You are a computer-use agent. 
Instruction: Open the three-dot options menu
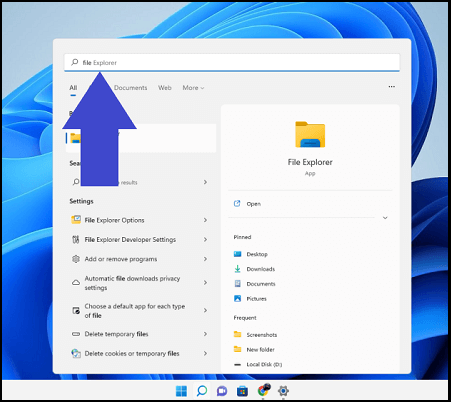click(391, 87)
